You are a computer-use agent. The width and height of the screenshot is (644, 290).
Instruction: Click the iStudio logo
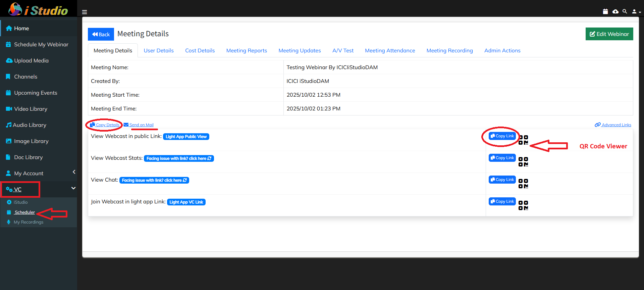pyautogui.click(x=38, y=9)
